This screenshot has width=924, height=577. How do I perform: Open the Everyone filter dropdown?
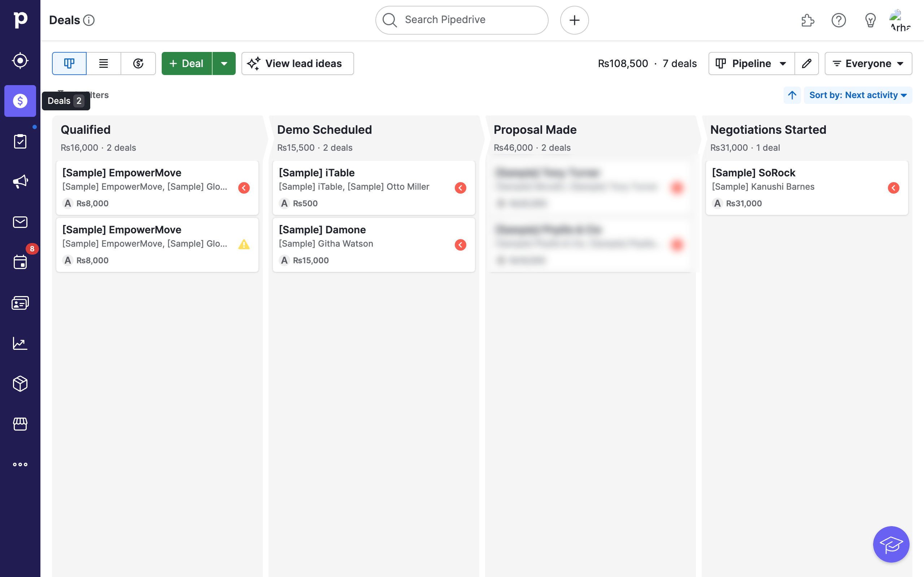click(868, 63)
